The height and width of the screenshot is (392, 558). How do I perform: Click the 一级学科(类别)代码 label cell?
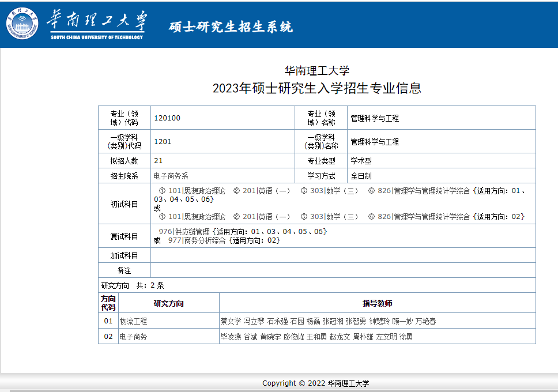(124, 141)
